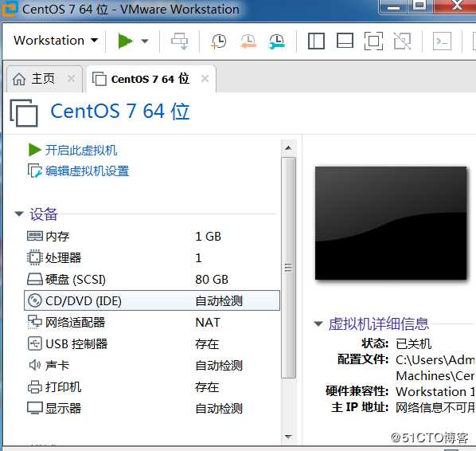This screenshot has height=451, width=476.
Task: Click the device panel scroll-down arrow
Action: pyautogui.click(x=288, y=437)
